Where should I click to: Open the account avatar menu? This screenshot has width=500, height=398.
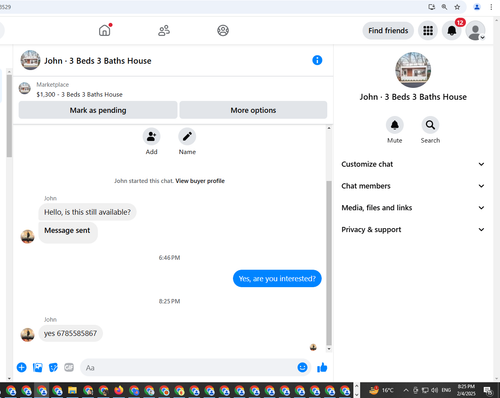pos(476,31)
